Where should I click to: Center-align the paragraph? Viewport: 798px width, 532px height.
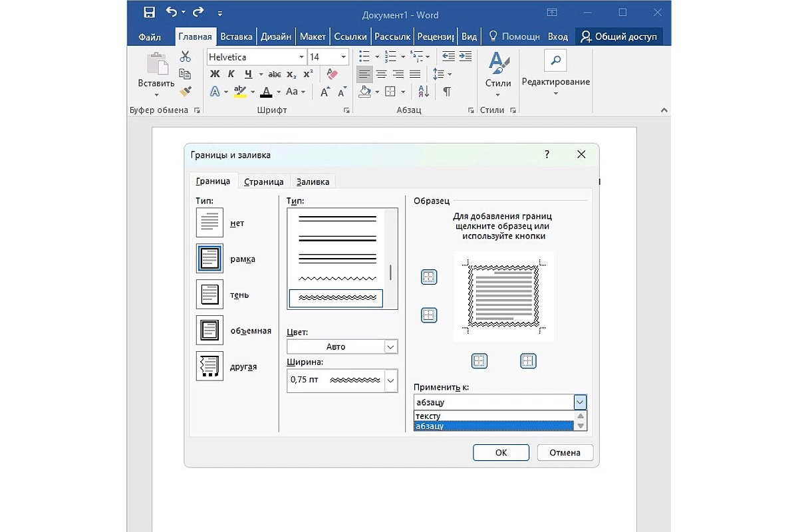(382, 74)
